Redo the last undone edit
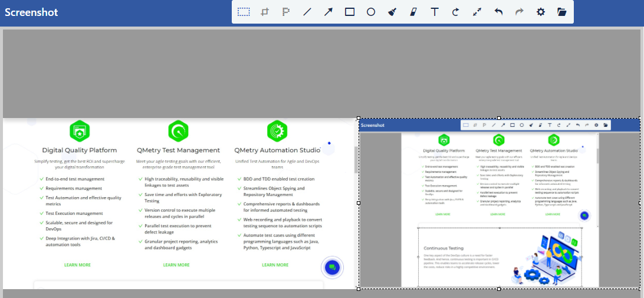The image size is (644, 298). pos(519,12)
